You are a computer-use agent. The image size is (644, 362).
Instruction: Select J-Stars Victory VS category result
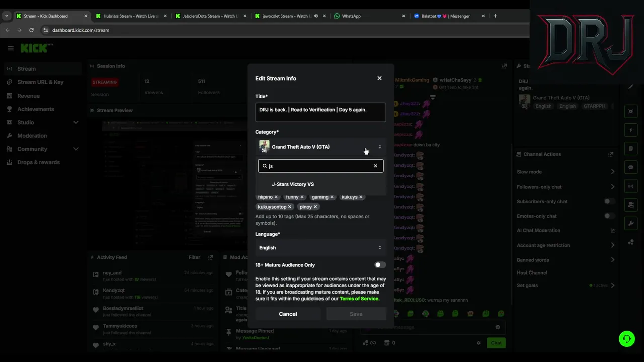pyautogui.click(x=320, y=184)
